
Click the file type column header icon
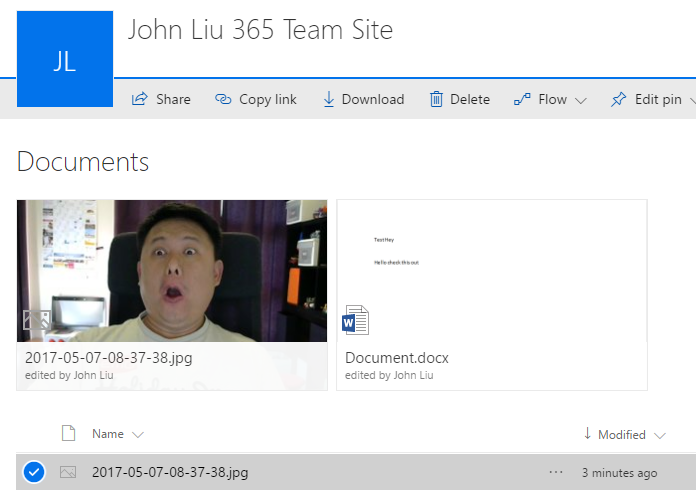[68, 434]
